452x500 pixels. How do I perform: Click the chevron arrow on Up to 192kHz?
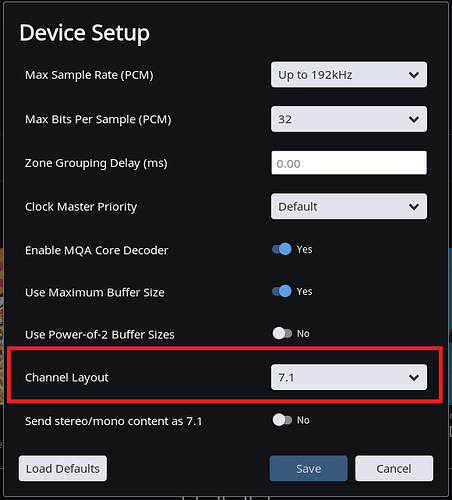click(x=414, y=75)
